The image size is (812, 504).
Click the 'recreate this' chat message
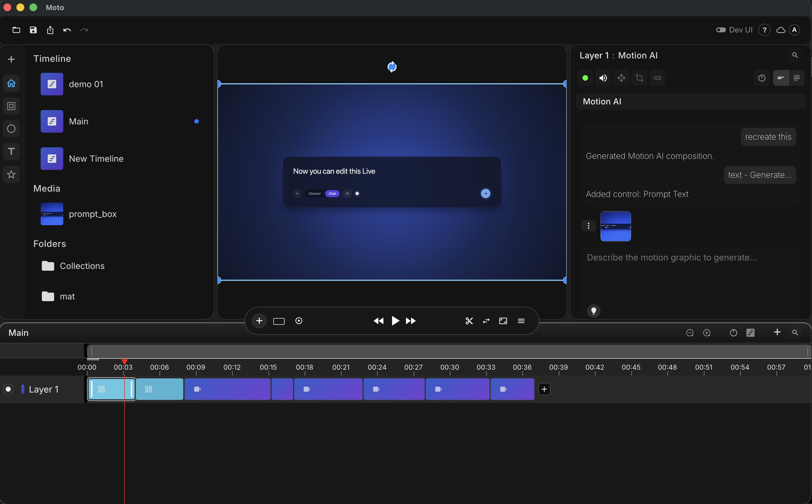[768, 137]
